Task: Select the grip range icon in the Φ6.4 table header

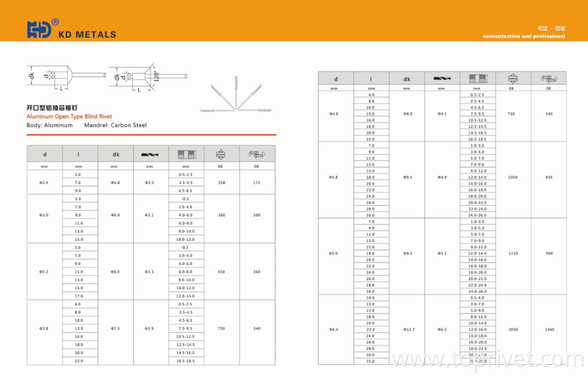Action: click(477, 78)
